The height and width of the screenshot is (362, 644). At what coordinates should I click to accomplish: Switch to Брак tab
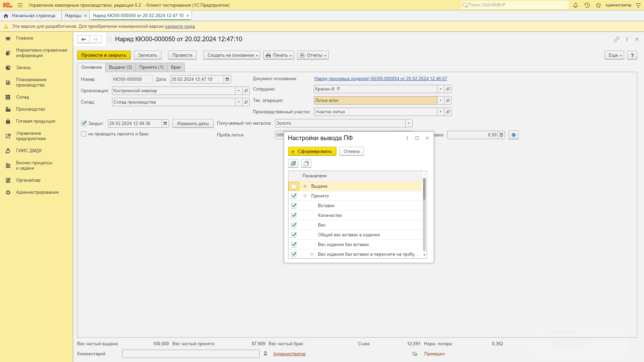[176, 67]
